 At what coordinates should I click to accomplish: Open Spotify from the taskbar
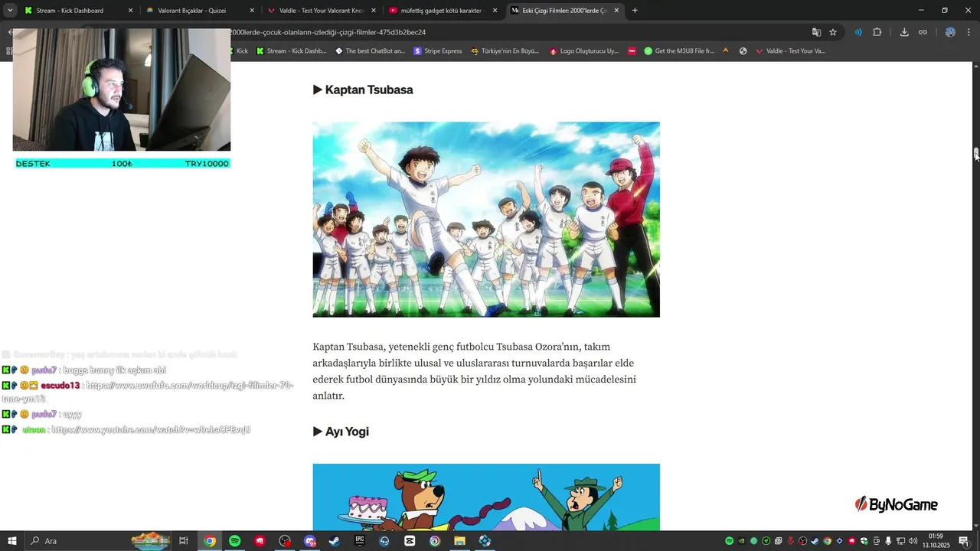point(235,541)
